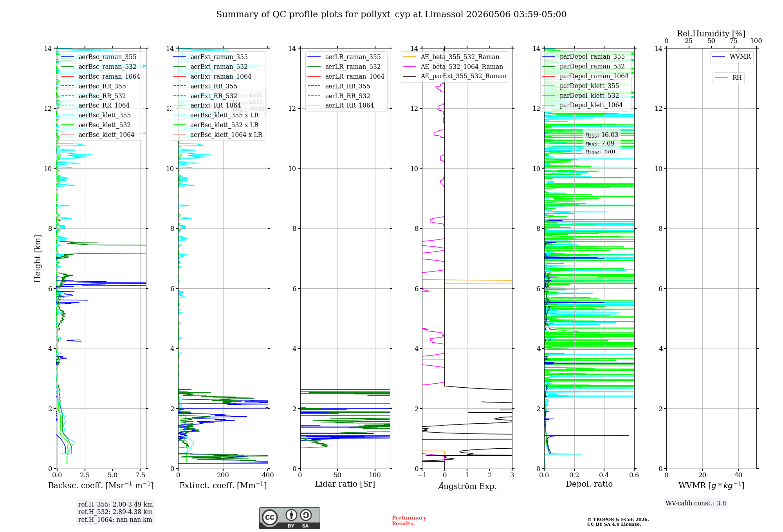Viewport: 783px width, 532px height.
Task: Click the 'WVMR [g*kg⁻¹]' axis label
Action: tap(711, 485)
